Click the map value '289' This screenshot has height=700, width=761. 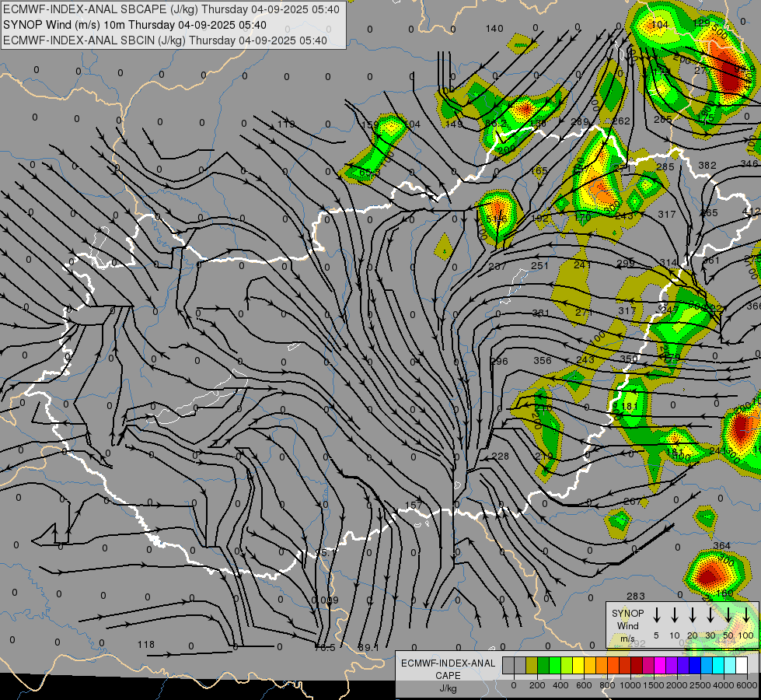[x=579, y=122]
